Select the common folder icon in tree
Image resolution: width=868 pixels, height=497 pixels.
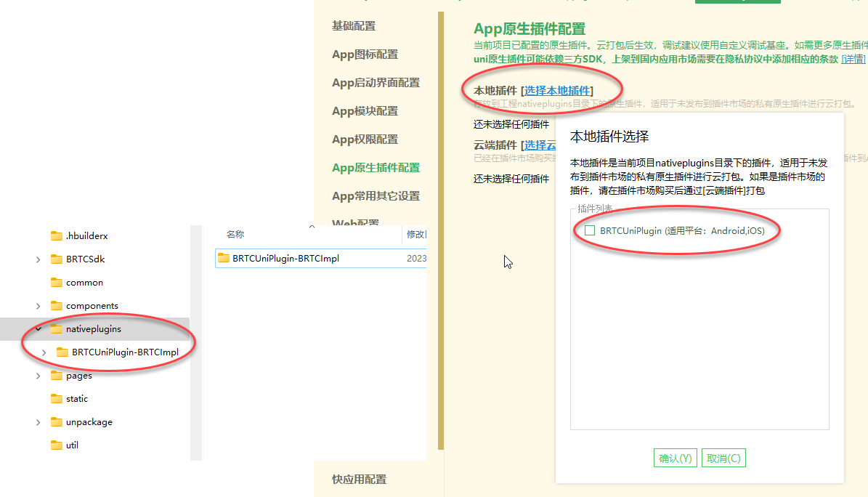coord(57,282)
